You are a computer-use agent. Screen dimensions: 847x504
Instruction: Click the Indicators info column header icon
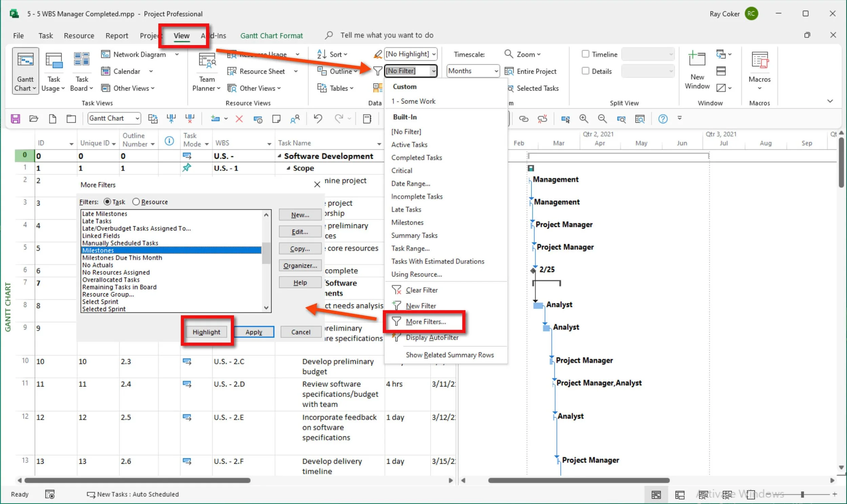[169, 140]
